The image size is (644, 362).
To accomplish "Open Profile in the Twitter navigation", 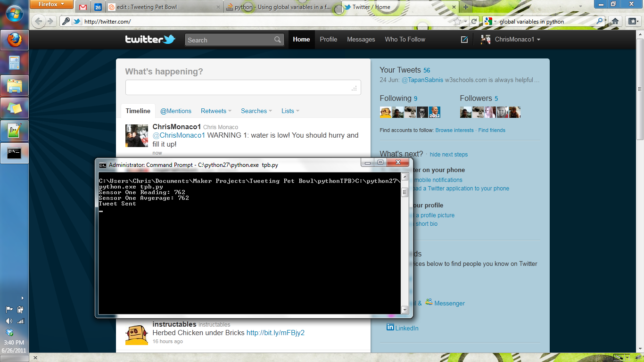I will 329,40.
